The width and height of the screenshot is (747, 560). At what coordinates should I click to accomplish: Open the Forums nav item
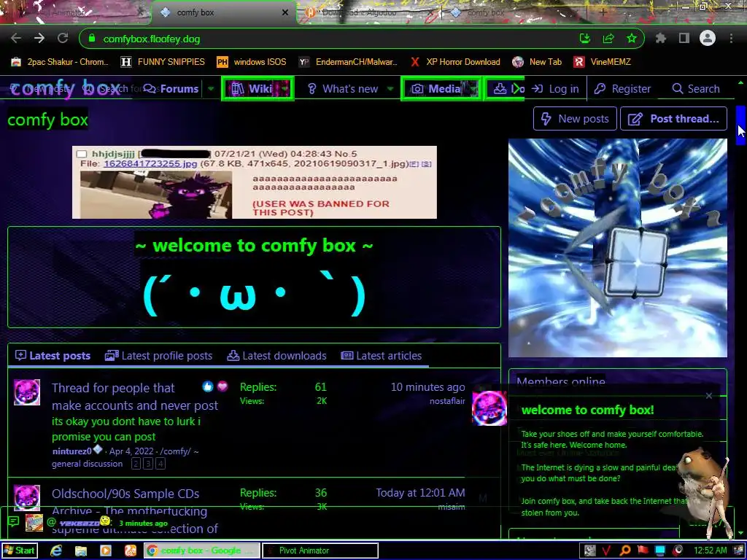click(171, 88)
